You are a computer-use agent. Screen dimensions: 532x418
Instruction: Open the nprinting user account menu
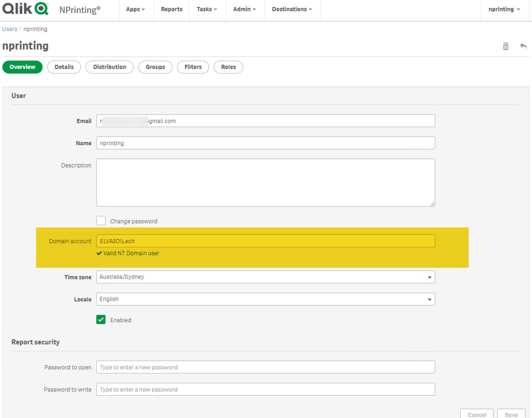[504, 9]
